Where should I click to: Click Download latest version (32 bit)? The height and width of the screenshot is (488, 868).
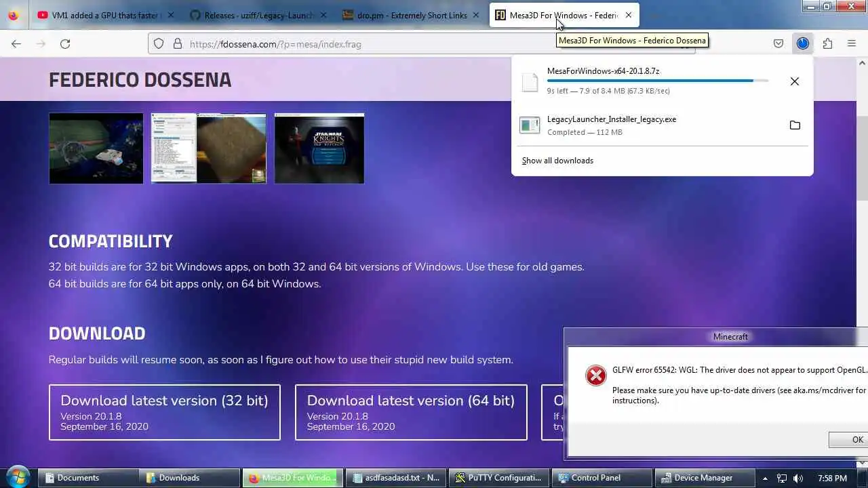(164, 412)
